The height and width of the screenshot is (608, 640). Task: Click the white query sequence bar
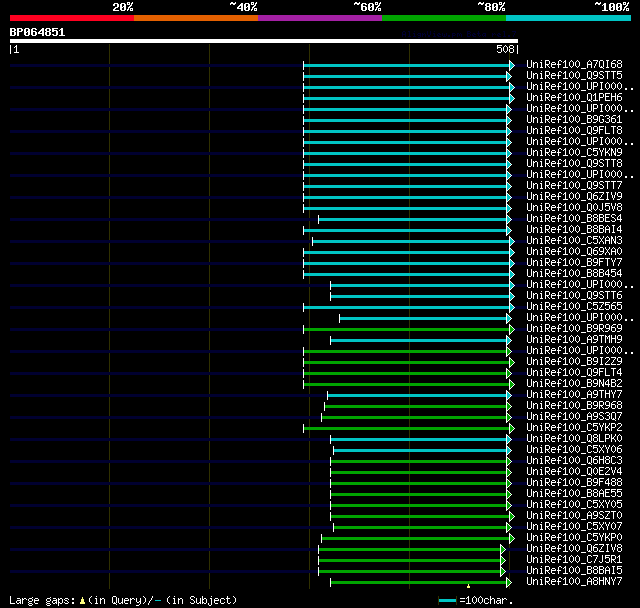264,41
